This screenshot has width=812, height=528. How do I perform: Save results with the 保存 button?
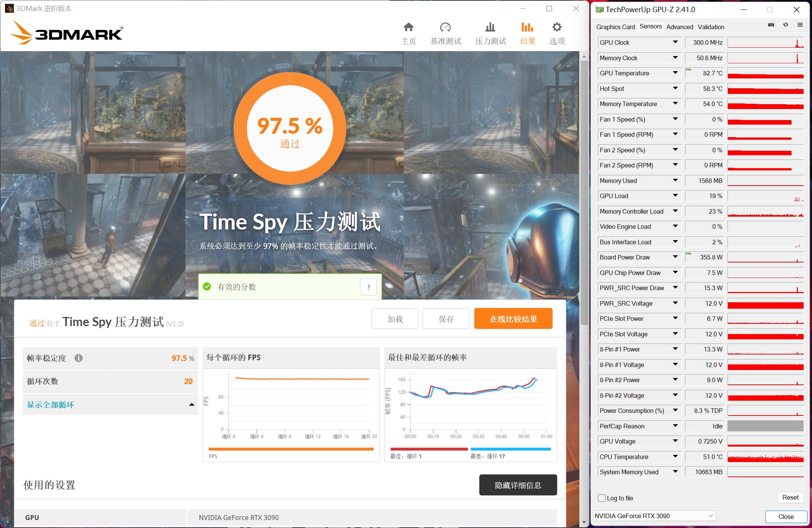446,319
